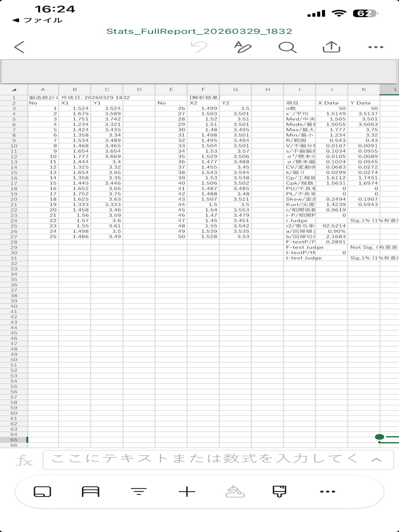Tap the select-all corner triangle
This screenshot has height=532, width=399.
pos(14,89)
